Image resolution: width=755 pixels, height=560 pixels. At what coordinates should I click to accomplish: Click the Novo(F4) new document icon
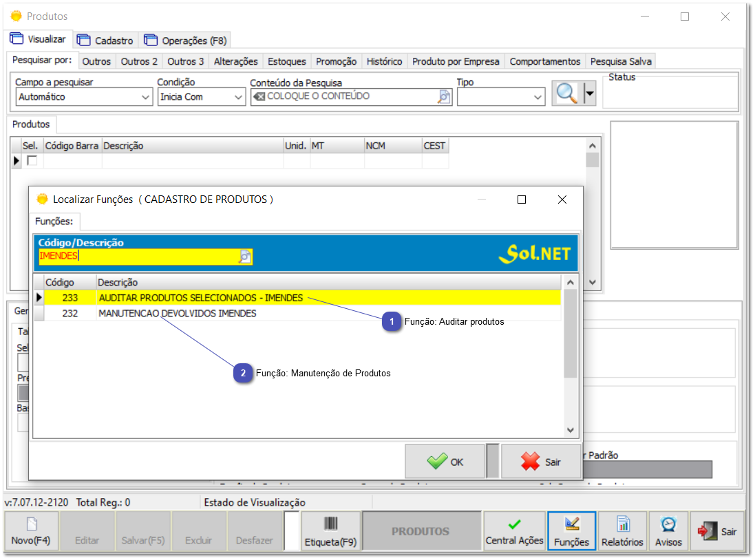tap(31, 525)
